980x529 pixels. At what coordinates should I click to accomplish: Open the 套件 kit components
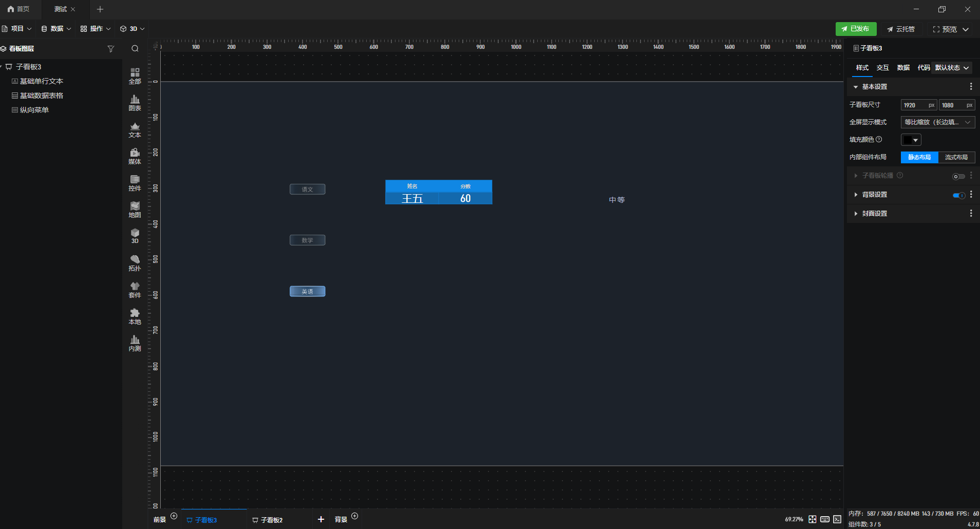coord(135,290)
